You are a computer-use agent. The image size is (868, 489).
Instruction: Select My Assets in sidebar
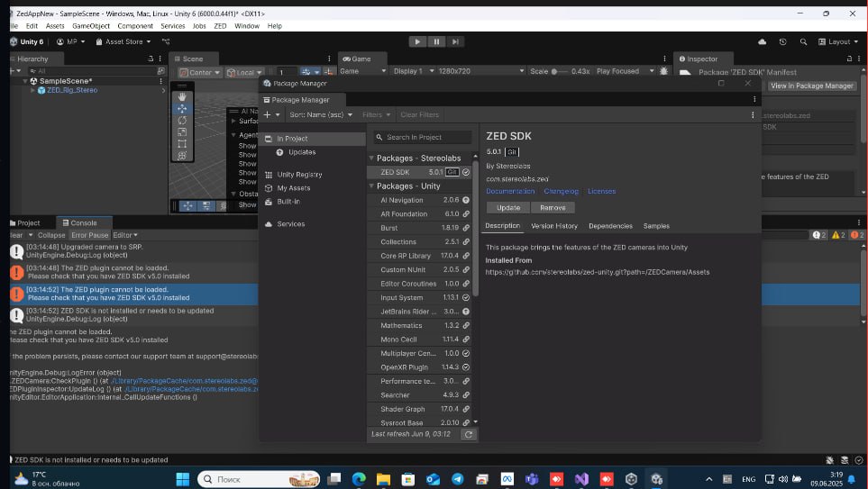294,188
